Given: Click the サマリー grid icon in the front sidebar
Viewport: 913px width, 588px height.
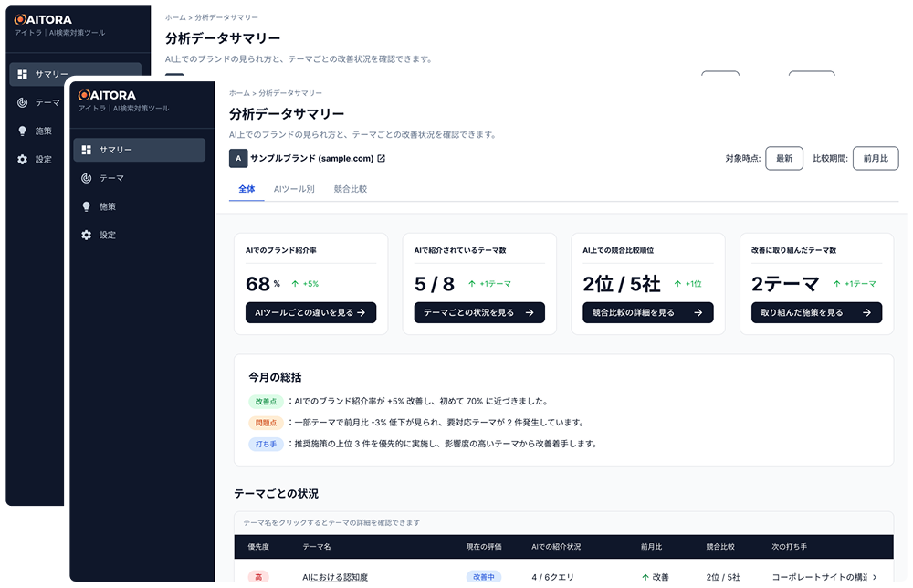Looking at the screenshot, I should coord(86,150).
